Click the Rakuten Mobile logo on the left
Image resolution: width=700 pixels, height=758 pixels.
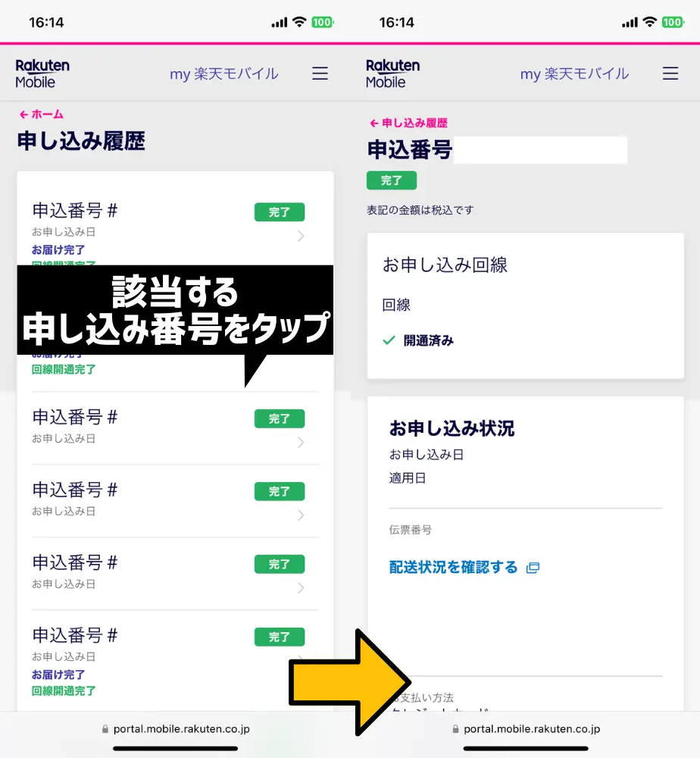point(42,73)
